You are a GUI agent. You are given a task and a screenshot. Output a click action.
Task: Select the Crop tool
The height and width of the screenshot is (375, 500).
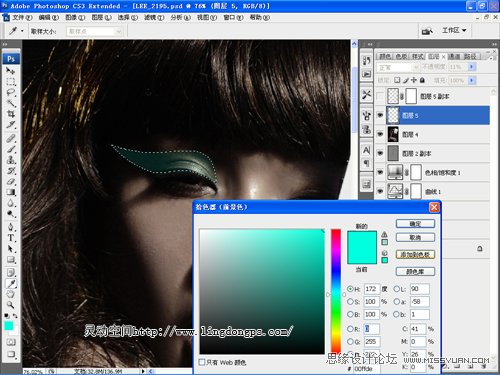click(11, 114)
